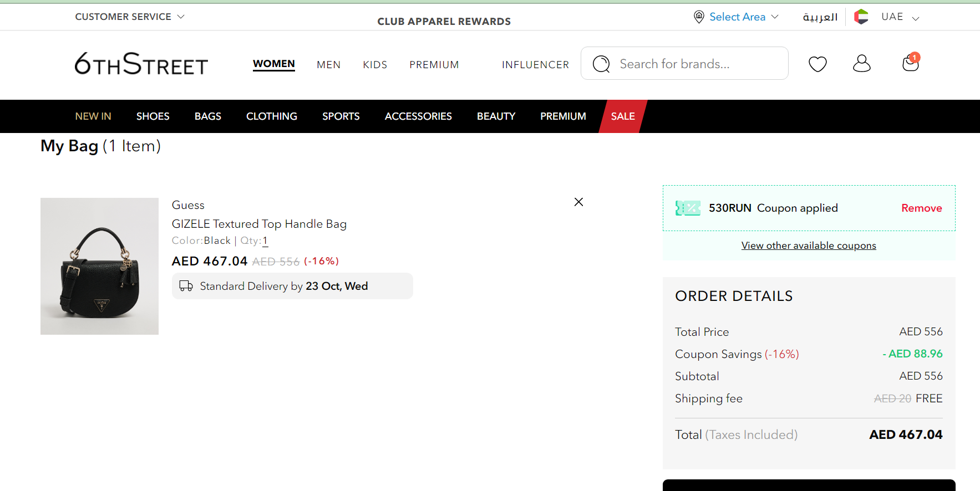
Task: Open the ACCESSORIES menu
Action: coord(418,116)
